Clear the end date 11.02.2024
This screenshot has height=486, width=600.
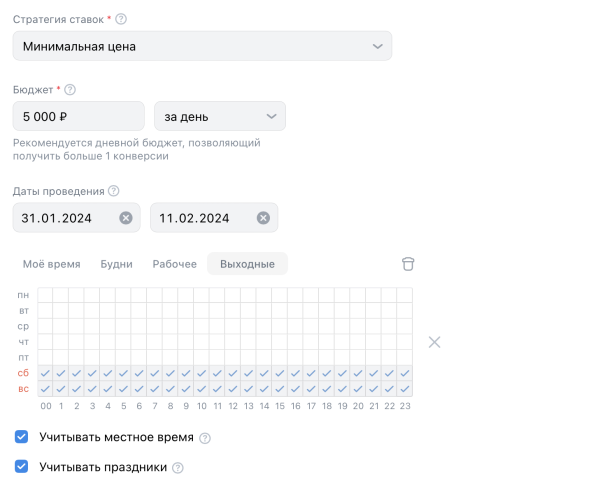(263, 218)
